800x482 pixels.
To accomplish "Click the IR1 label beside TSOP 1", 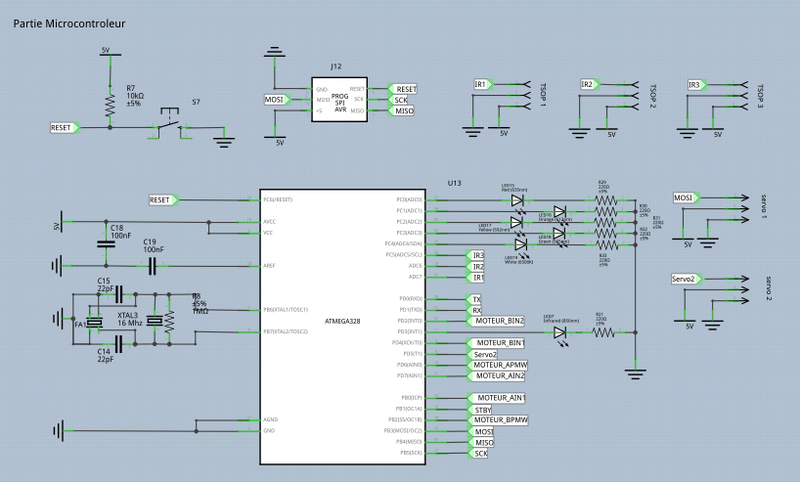I will click(x=482, y=85).
